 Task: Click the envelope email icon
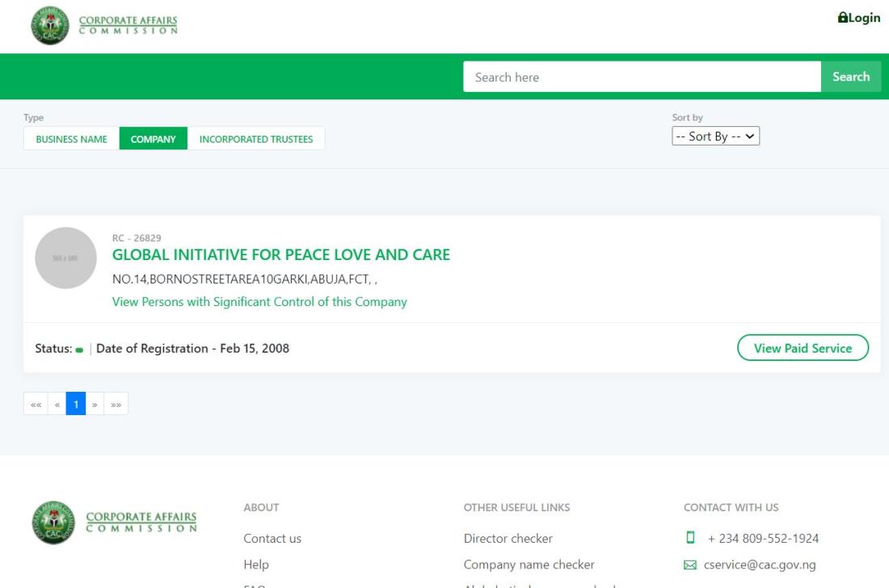coord(690,565)
